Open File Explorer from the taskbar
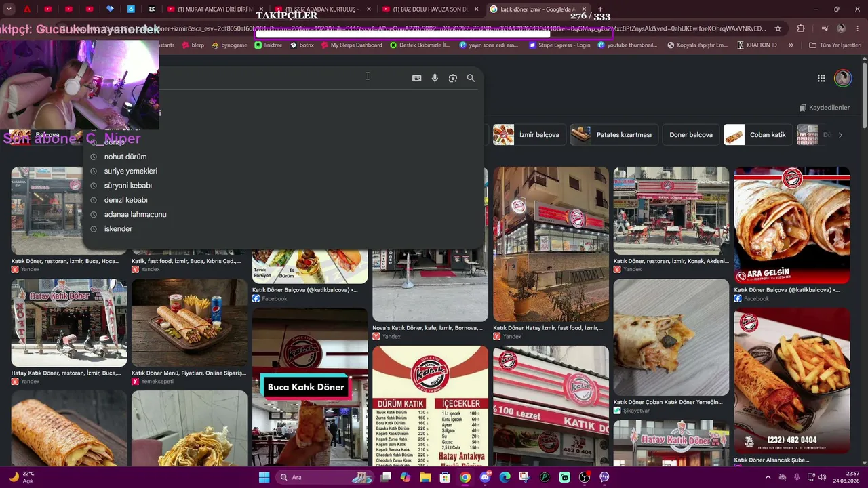The height and width of the screenshot is (488, 868). pyautogui.click(x=425, y=477)
